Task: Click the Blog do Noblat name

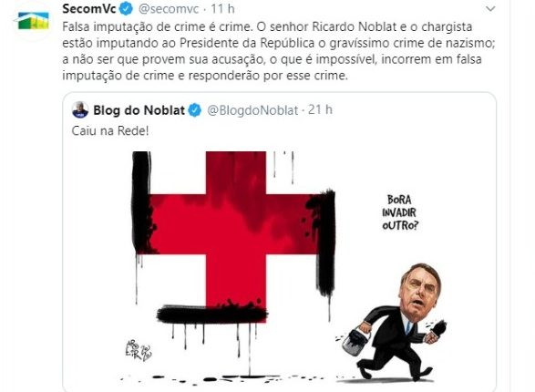Action: pyautogui.click(x=139, y=110)
